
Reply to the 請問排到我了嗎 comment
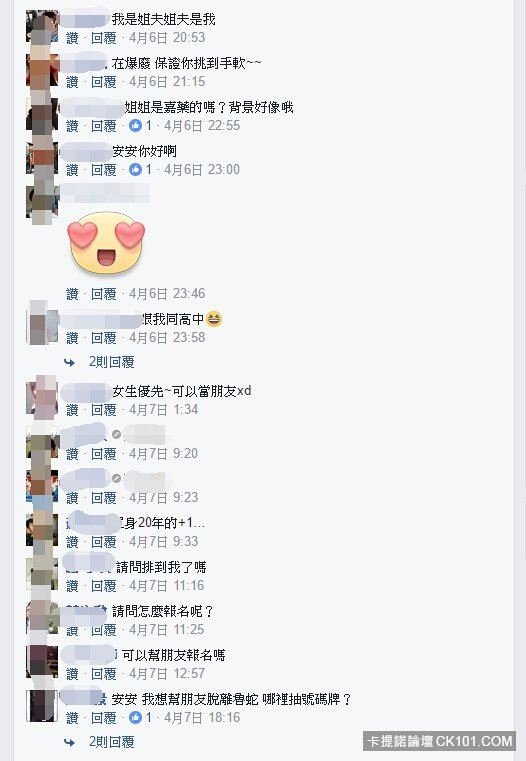click(x=104, y=586)
